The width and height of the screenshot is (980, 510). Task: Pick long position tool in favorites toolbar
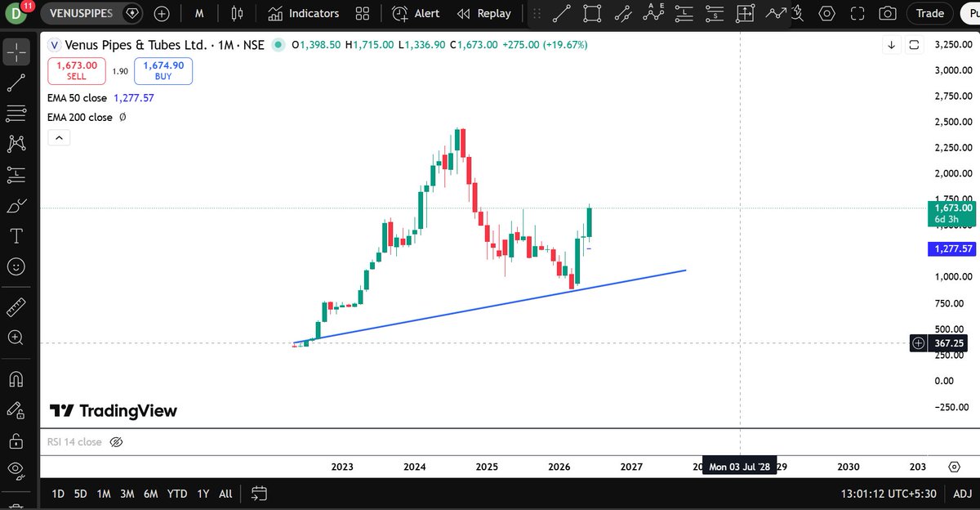point(684,14)
